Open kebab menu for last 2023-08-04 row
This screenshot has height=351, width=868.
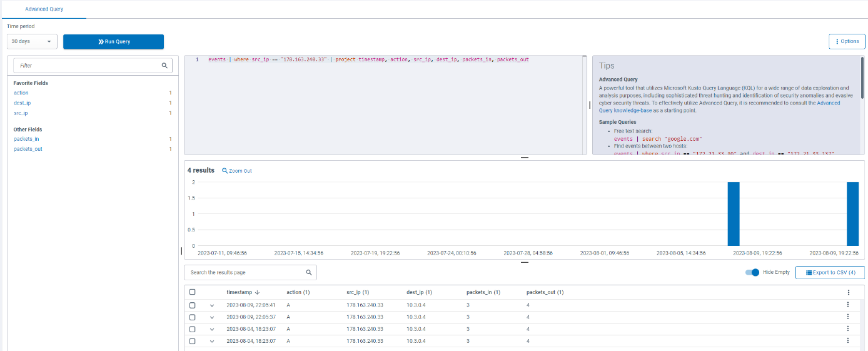coord(848,340)
